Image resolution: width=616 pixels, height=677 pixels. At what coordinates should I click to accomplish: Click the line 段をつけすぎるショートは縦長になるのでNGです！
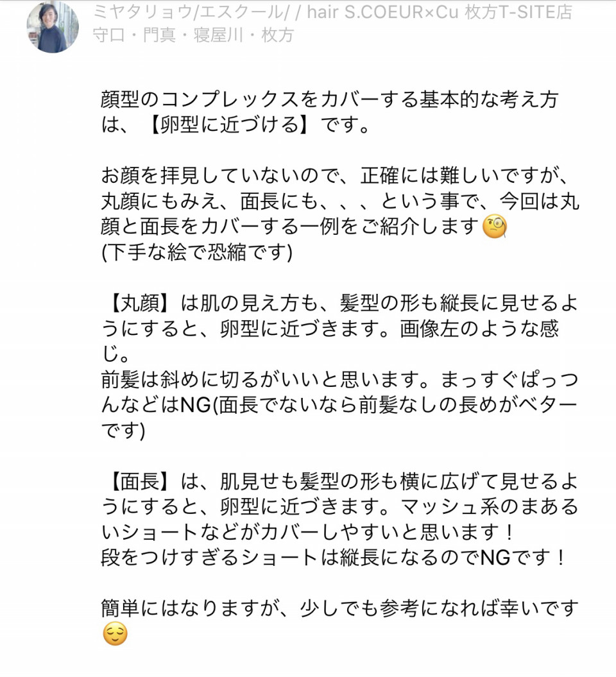point(333,558)
